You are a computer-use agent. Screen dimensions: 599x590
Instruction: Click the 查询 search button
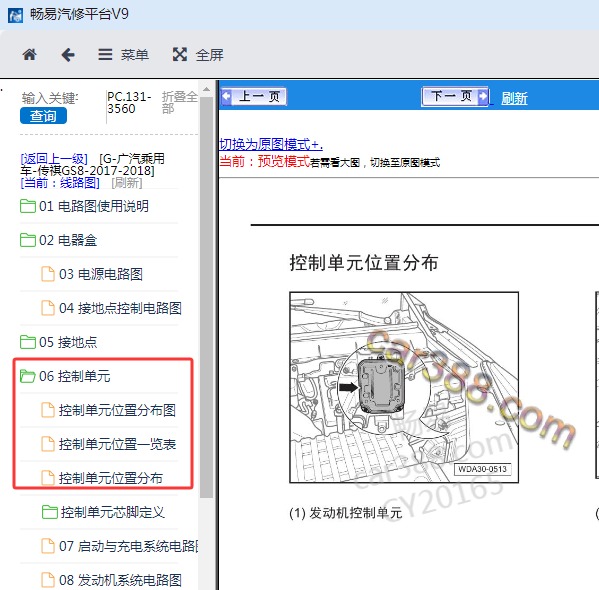[x=43, y=116]
